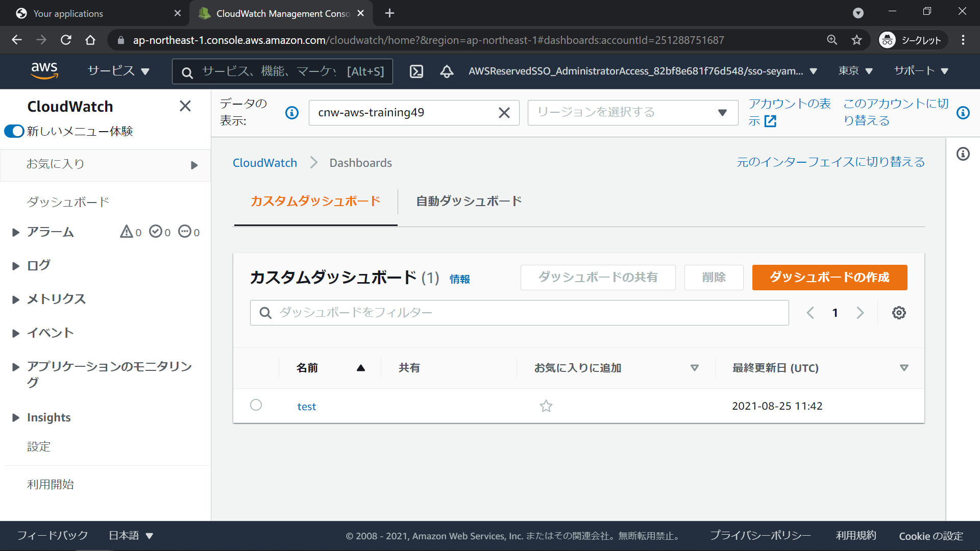Open dashboard table settings gear
The height and width of the screenshot is (551, 980).
899,313
